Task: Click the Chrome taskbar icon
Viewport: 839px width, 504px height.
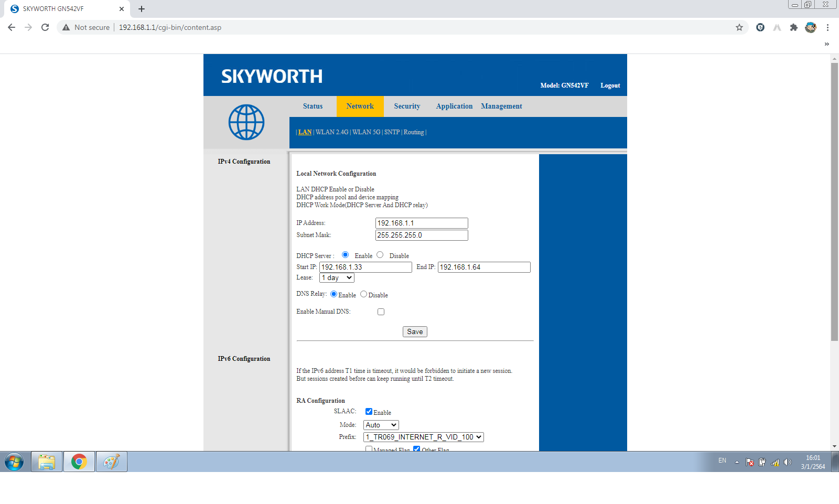Action: tap(79, 462)
